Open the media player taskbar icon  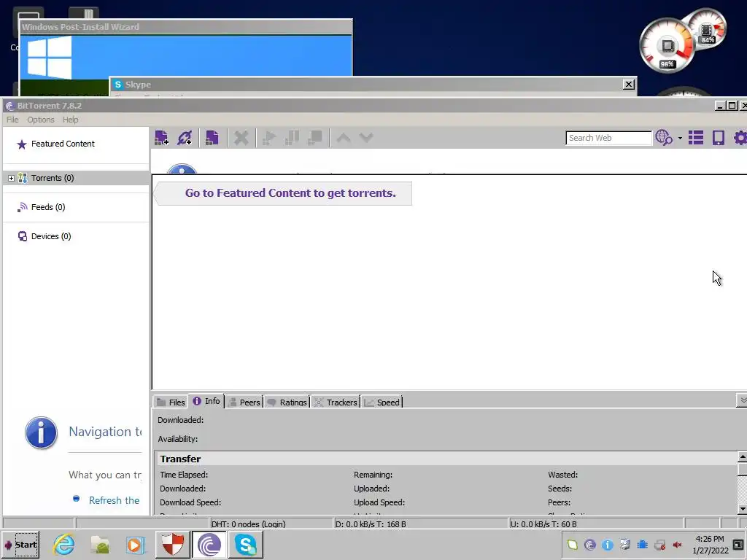(x=135, y=545)
